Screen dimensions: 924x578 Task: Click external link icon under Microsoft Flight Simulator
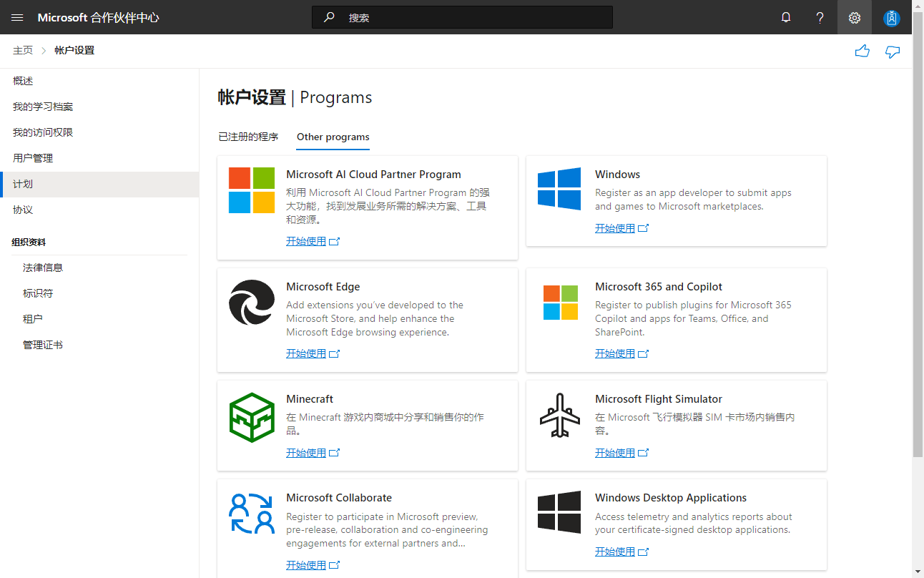643,453
